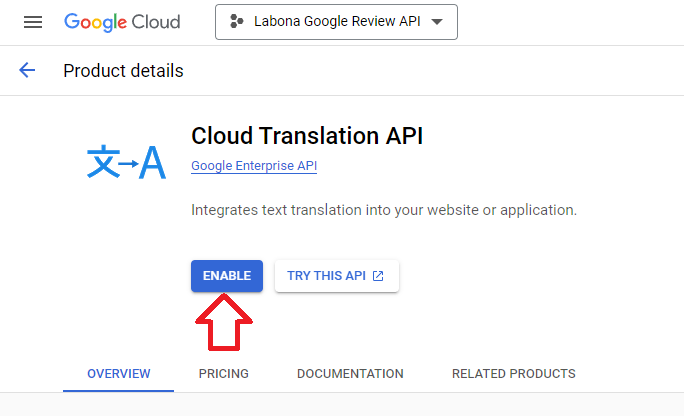The image size is (684, 416).
Task: Select the Related Products tab
Action: tap(514, 374)
